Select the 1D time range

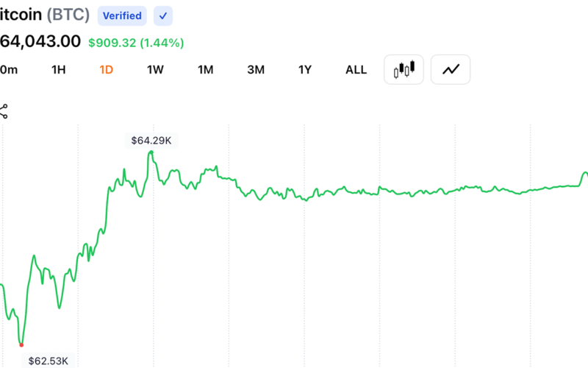(107, 70)
